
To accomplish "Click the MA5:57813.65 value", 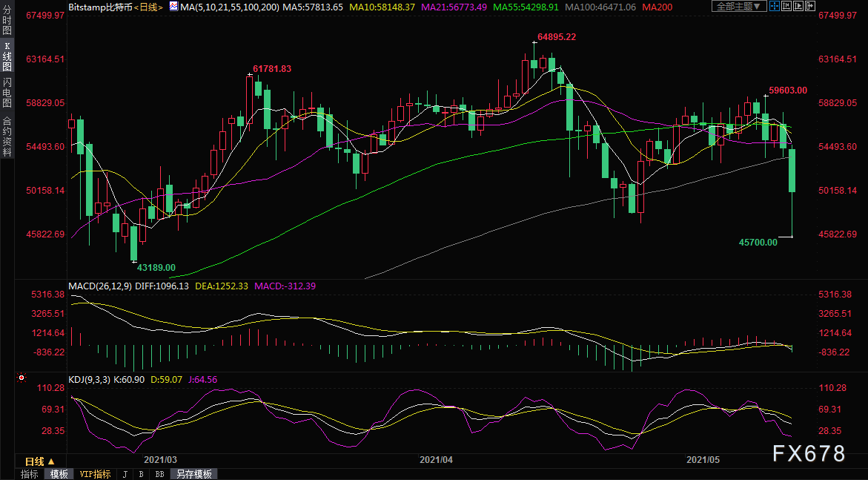I will tap(312, 7).
